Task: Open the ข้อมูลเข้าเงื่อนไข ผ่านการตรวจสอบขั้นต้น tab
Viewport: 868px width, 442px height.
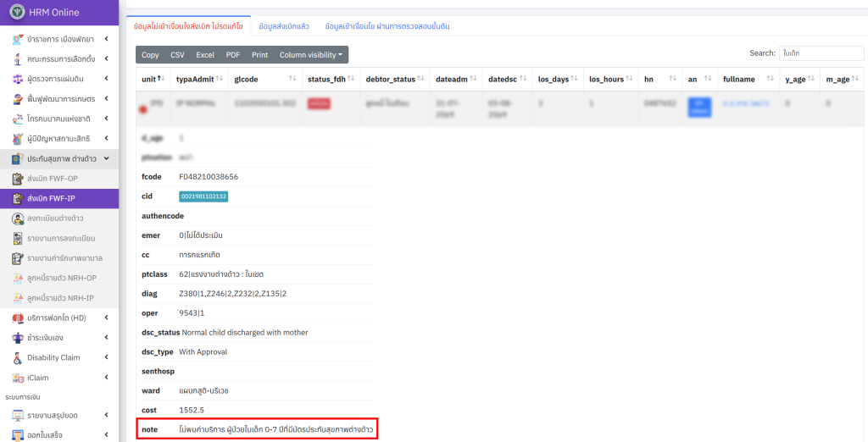Action: (x=387, y=26)
